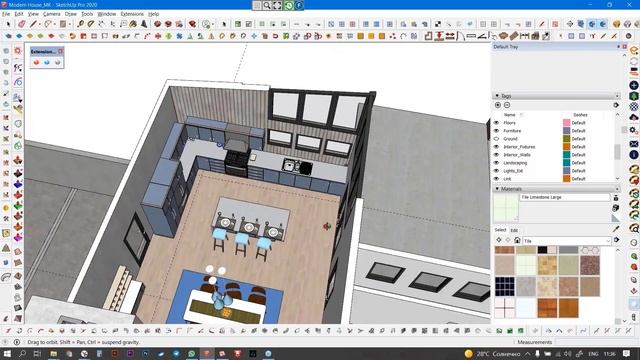The image size is (640, 360).
Task: Click the black and white checkered icon
Action: [438, 24]
